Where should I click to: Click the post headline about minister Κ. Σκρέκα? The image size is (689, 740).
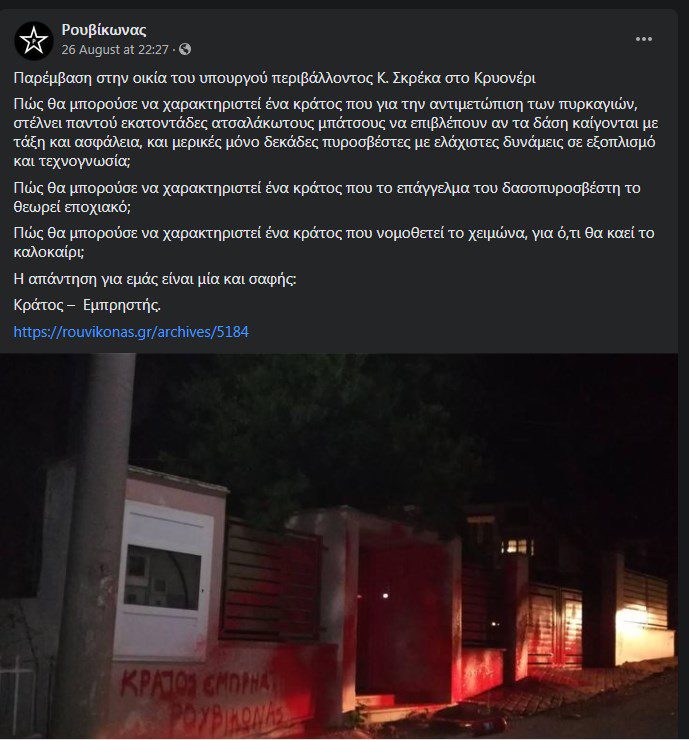click(274, 78)
